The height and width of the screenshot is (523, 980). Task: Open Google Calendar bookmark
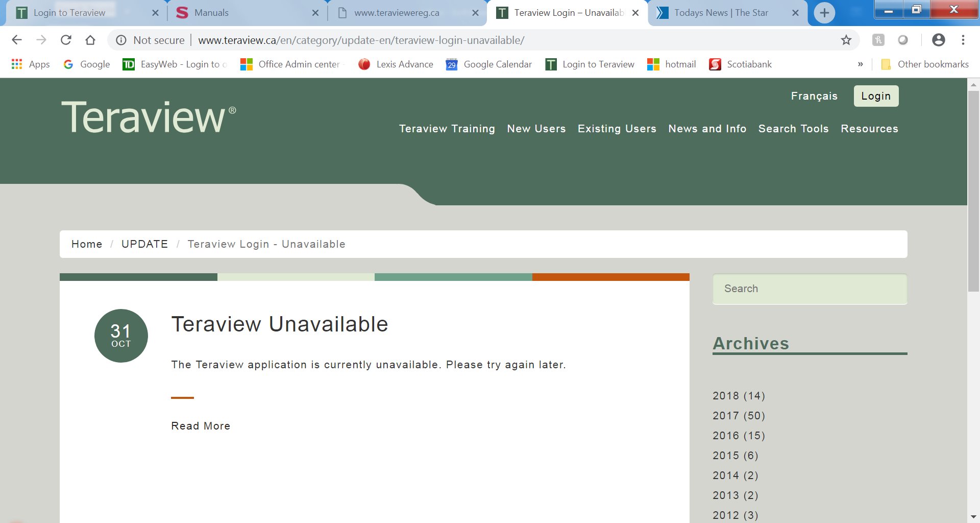click(489, 64)
